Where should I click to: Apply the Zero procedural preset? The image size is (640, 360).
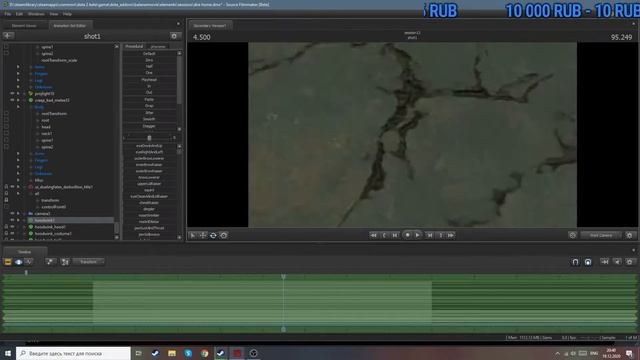[x=149, y=60]
